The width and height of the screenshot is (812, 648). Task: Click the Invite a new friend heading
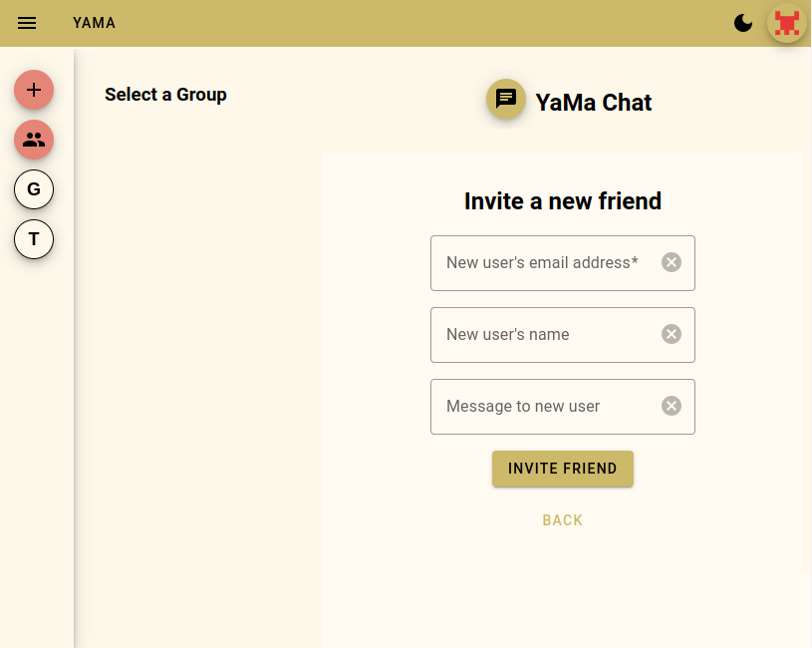[563, 201]
